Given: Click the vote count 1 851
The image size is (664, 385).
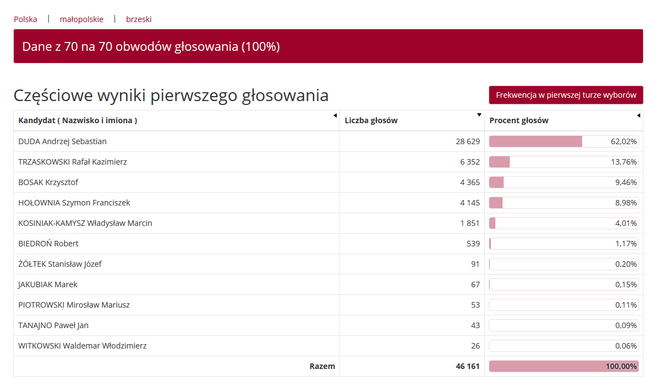Looking at the screenshot, I should (x=470, y=223).
